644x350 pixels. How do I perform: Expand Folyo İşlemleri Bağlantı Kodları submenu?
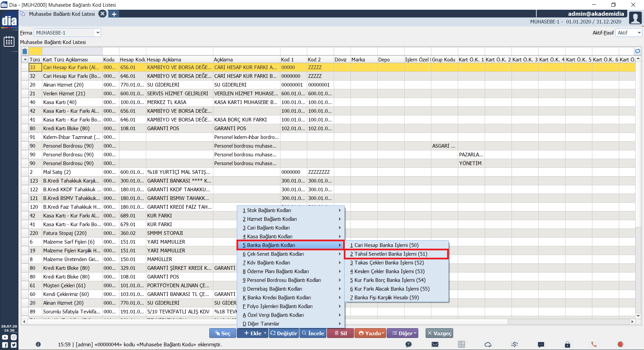tap(291, 306)
